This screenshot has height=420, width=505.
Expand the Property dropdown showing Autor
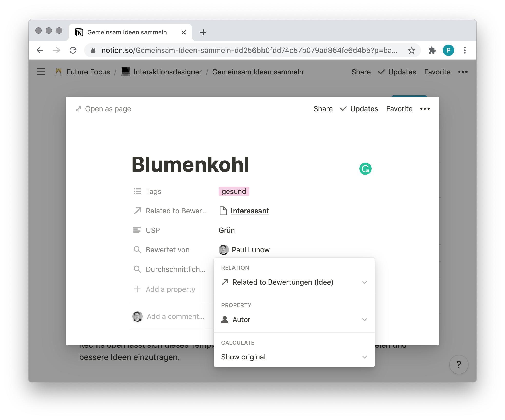click(294, 320)
